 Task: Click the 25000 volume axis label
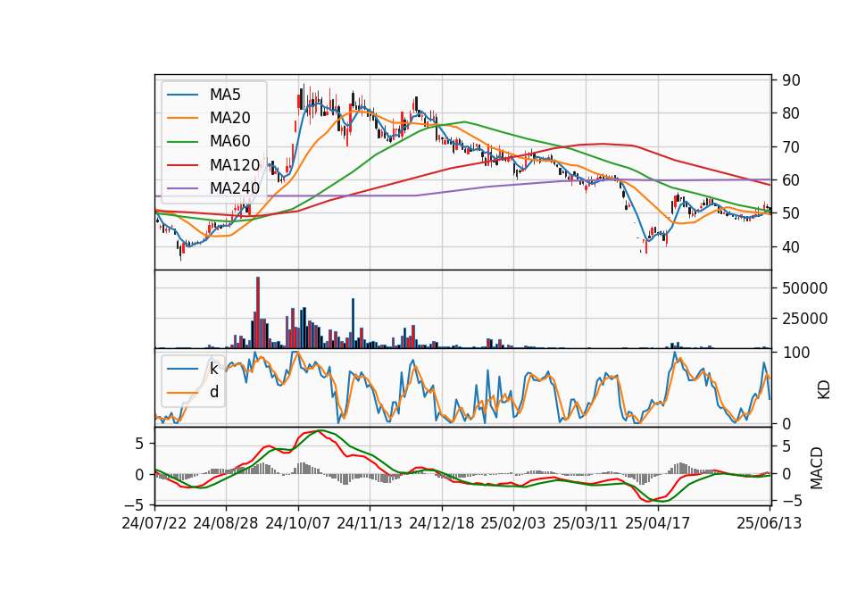coord(804,319)
